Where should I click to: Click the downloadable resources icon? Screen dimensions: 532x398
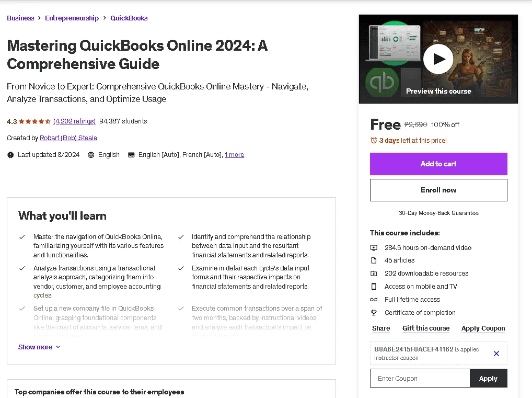[374, 274]
